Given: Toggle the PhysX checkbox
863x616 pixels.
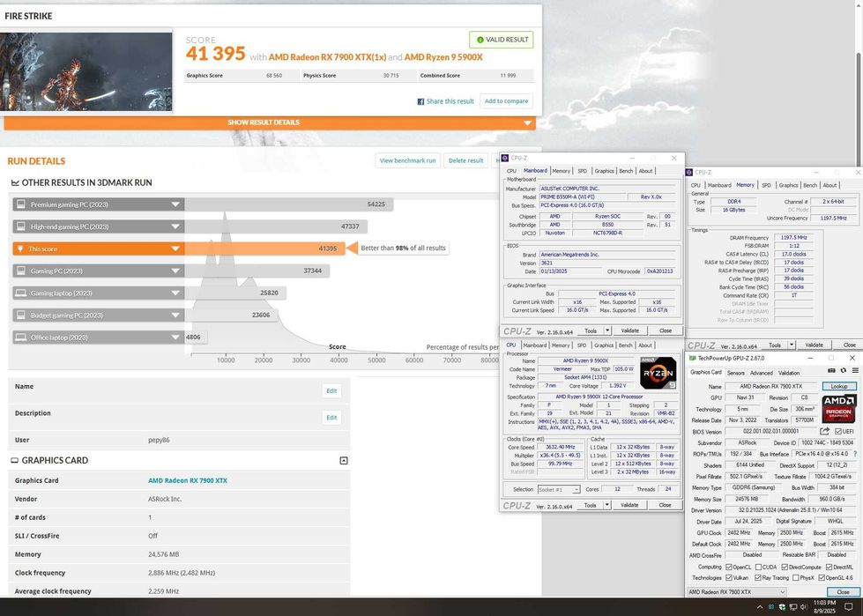Looking at the screenshot, I should pos(795,578).
